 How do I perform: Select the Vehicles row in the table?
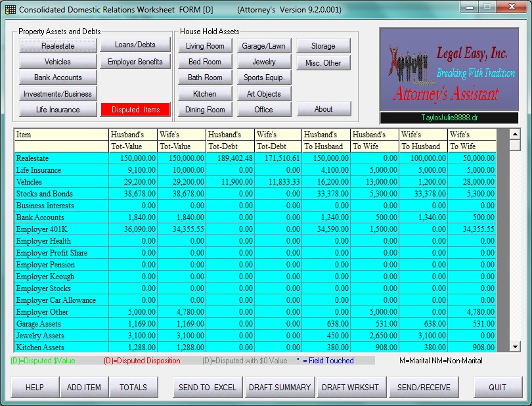255,182
